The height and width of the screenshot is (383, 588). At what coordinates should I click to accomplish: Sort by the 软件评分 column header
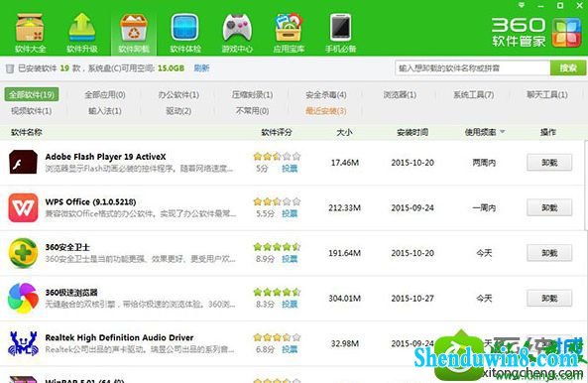coord(277,132)
